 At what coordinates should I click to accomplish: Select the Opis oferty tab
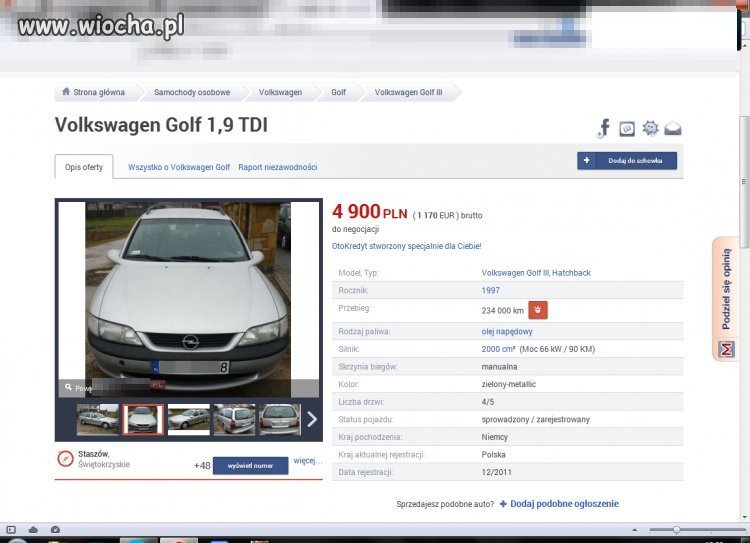click(84, 167)
